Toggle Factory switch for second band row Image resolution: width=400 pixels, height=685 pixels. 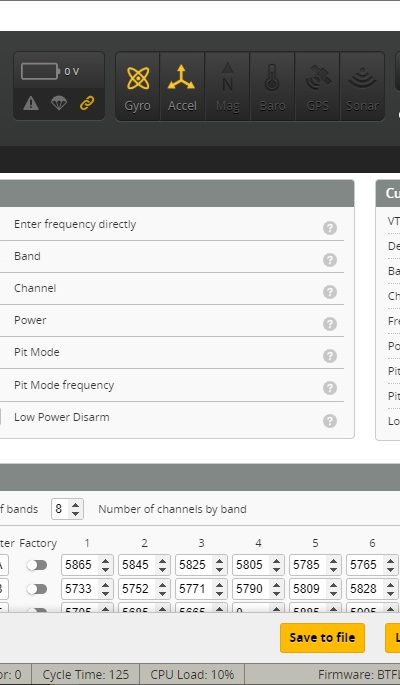pyautogui.click(x=37, y=589)
